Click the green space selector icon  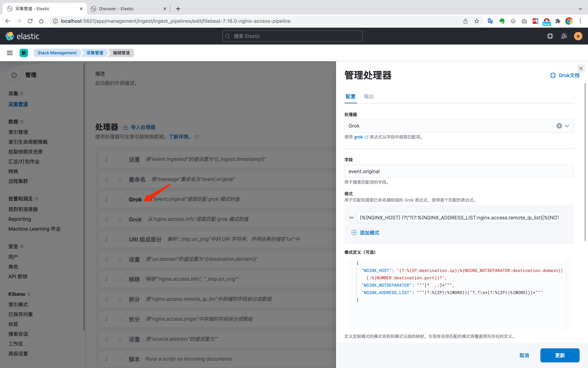[x=24, y=53]
